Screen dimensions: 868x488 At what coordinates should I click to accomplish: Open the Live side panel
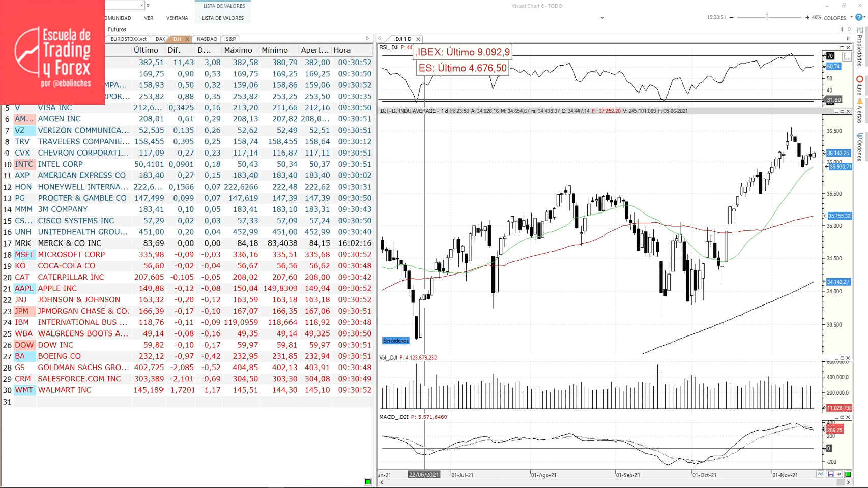(x=859, y=85)
